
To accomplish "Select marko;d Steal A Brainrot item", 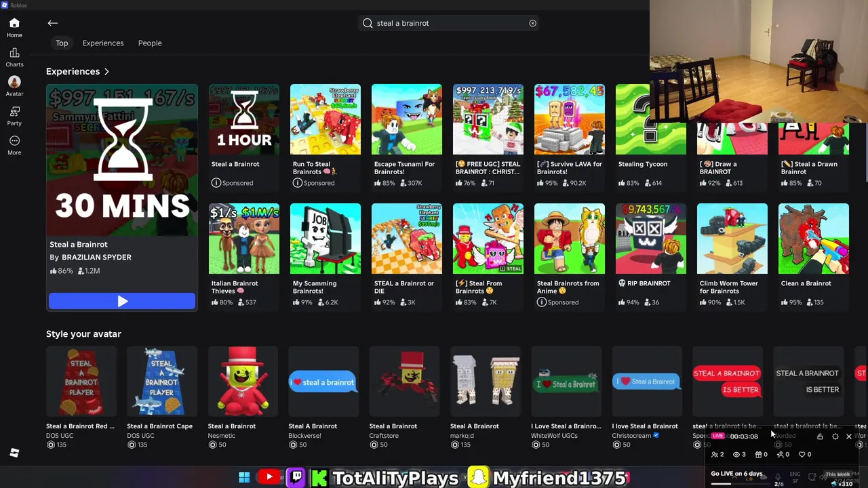I will point(486,382).
